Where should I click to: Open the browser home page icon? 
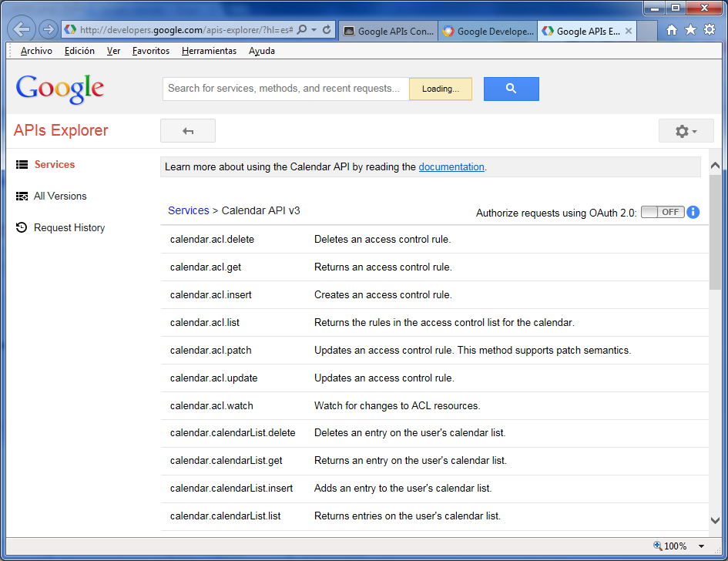click(671, 30)
